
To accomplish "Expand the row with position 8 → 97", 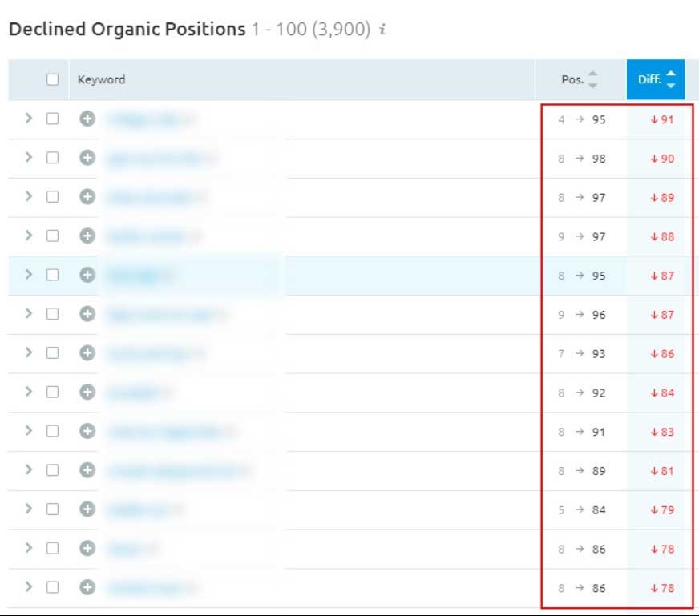I will point(29,196).
